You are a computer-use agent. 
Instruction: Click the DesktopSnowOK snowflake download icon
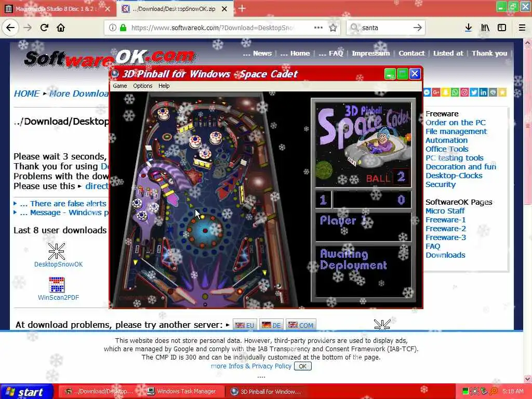click(57, 251)
